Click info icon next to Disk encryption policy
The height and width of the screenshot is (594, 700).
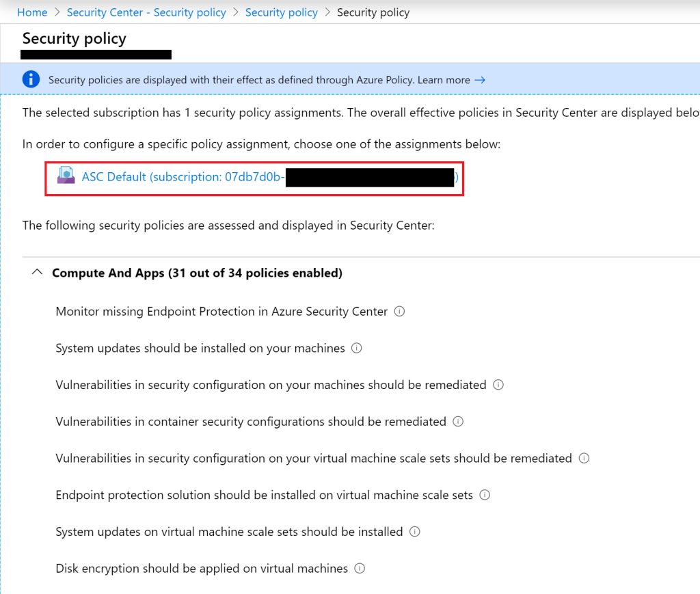[x=360, y=568]
